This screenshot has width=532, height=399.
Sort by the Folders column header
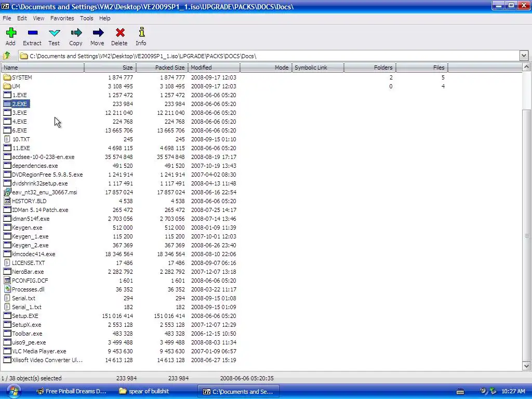(x=370, y=68)
